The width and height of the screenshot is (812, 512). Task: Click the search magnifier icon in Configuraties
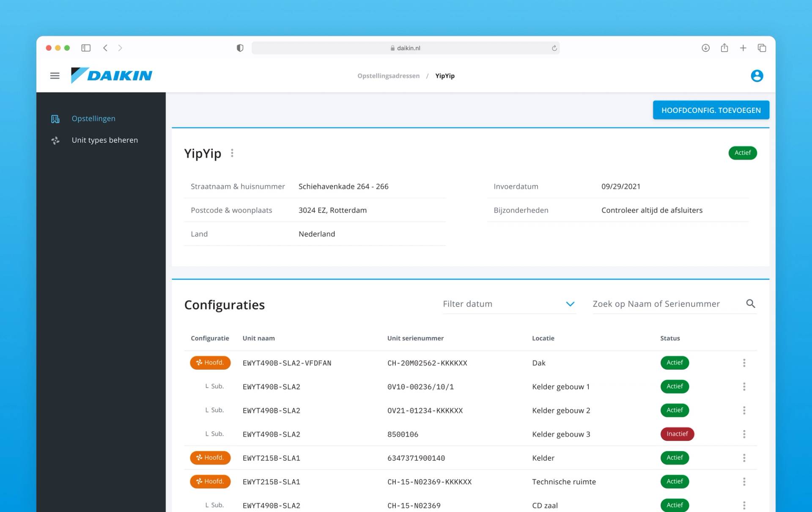pyautogui.click(x=750, y=304)
